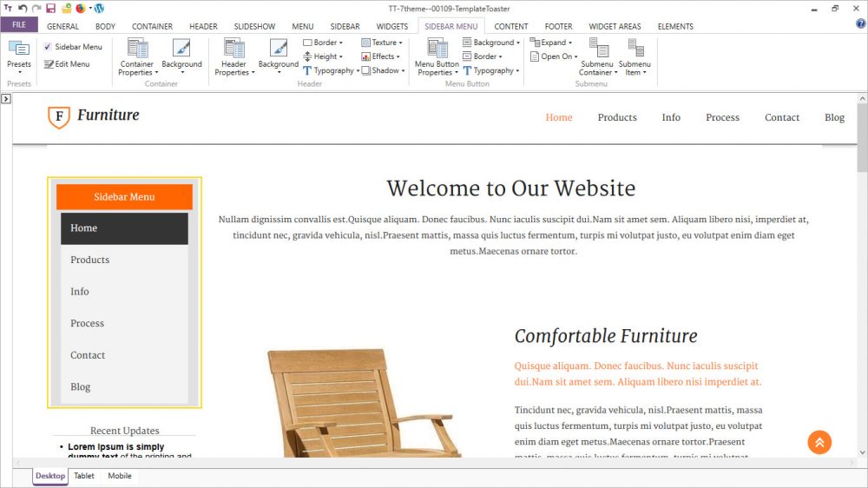Open the Texture dropdown
Viewport: 868px width, 488px height.
tap(381, 43)
